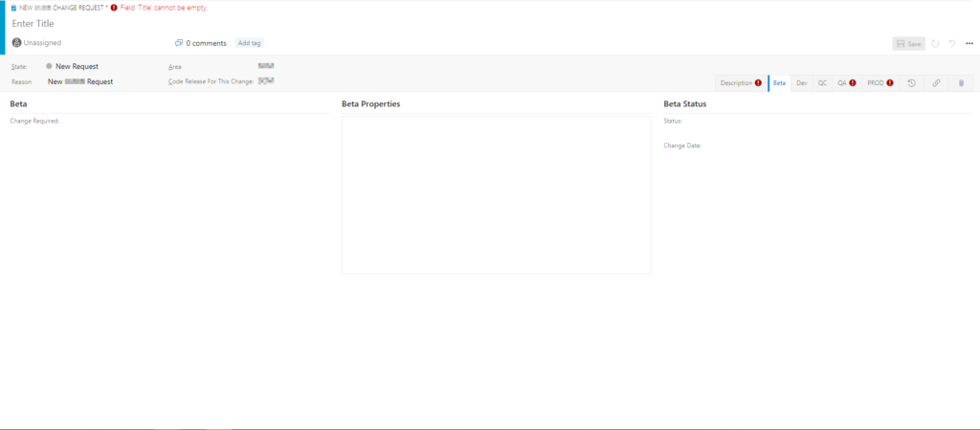The height and width of the screenshot is (430, 980).
Task: Switch to the QC tab
Action: pyautogui.click(x=822, y=83)
